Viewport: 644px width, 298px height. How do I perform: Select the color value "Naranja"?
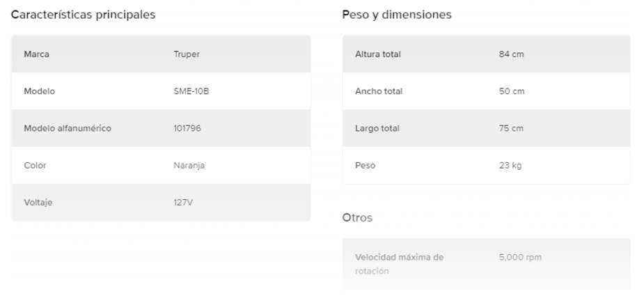(189, 166)
